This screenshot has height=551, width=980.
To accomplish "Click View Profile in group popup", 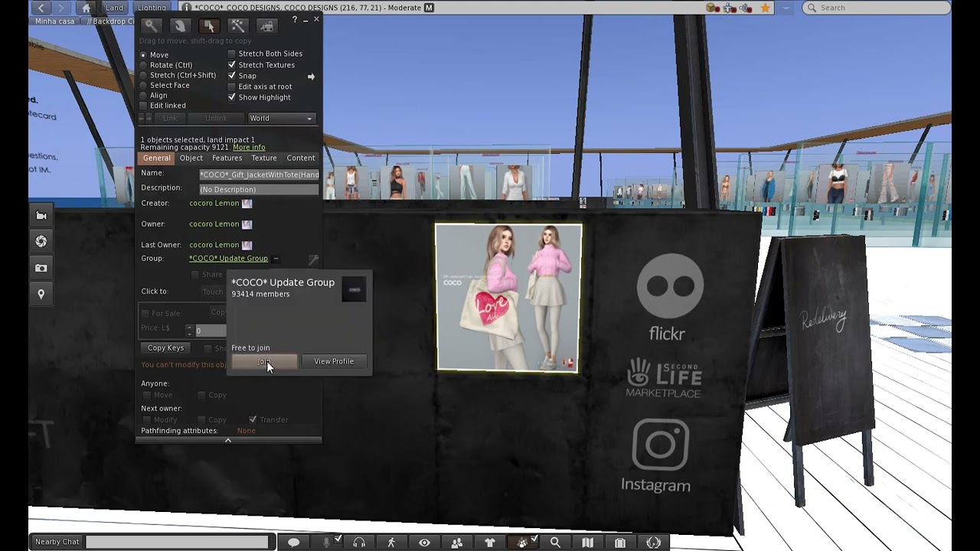I will 334,361.
